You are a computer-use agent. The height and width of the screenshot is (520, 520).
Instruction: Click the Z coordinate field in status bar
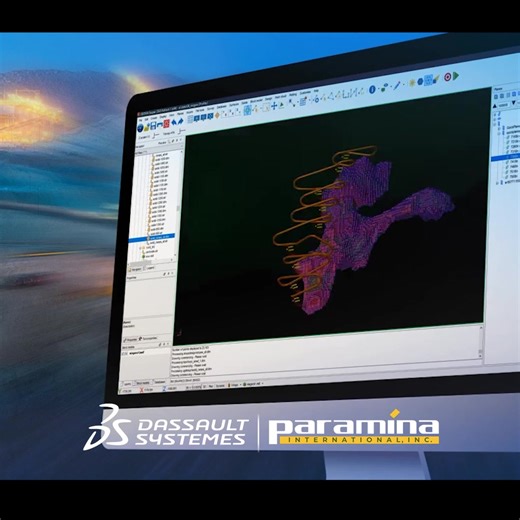pyautogui.click(x=171, y=388)
